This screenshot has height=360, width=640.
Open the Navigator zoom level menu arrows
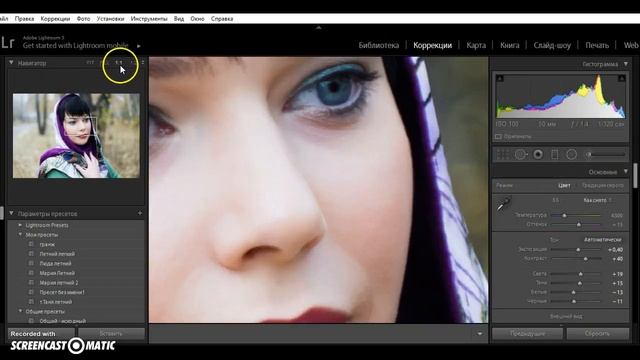(142, 63)
